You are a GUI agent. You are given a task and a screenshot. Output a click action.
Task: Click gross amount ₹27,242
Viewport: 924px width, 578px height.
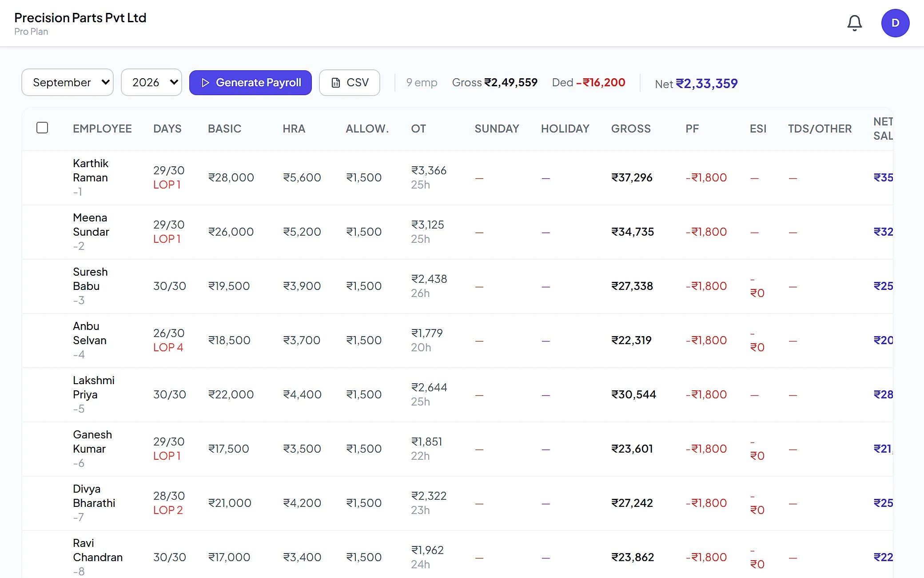[x=632, y=503]
